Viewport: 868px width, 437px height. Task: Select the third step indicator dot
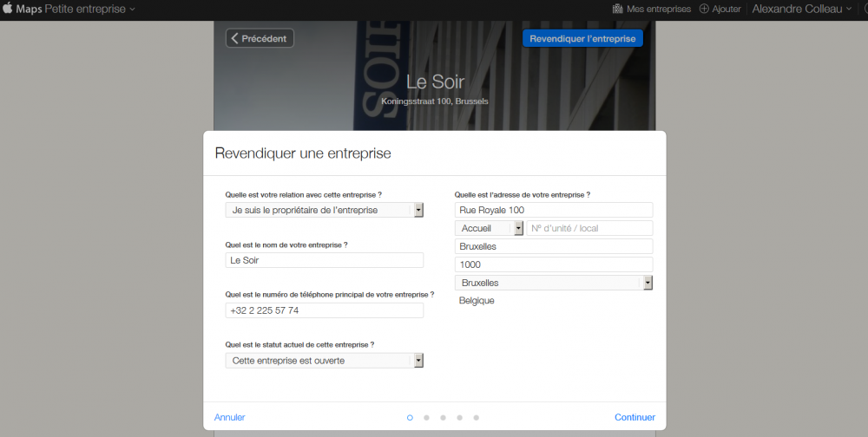click(443, 418)
